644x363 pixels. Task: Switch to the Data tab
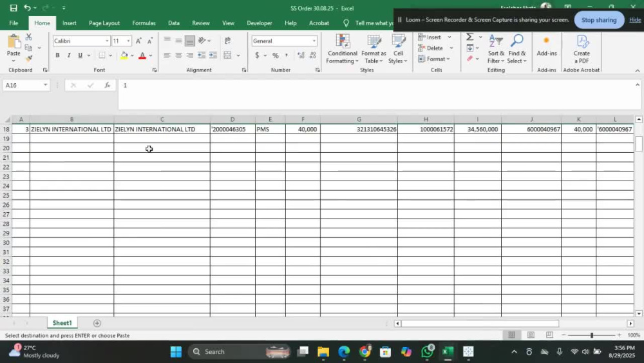(x=174, y=23)
